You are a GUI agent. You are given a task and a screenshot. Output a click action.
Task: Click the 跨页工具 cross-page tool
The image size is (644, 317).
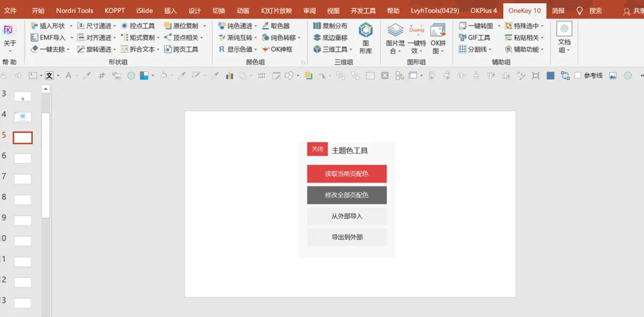[x=181, y=50]
